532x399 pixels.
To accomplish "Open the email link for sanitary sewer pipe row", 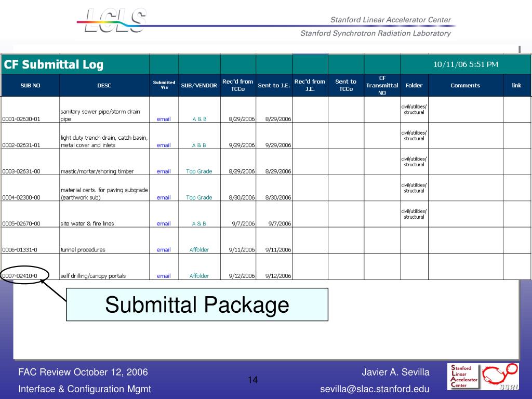I will (164, 119).
